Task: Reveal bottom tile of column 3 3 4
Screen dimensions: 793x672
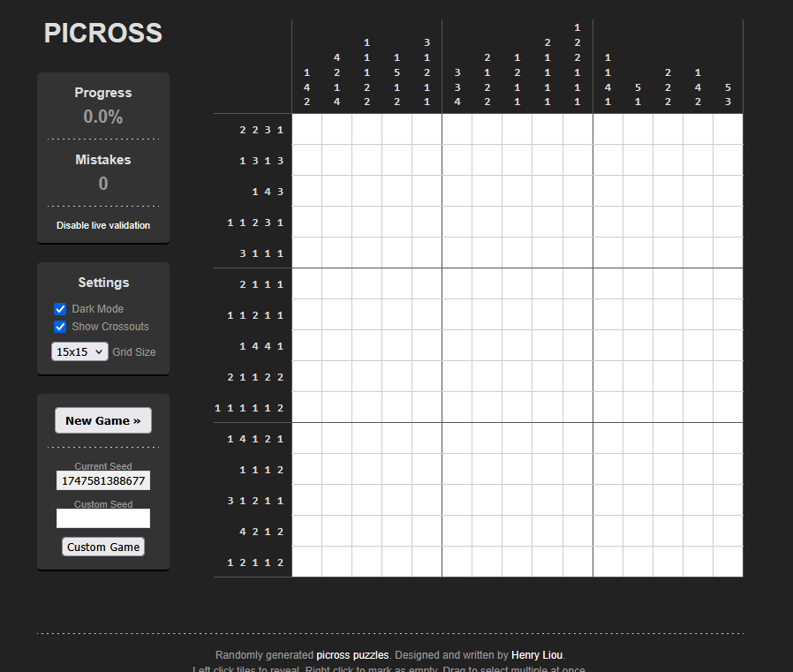Action: (x=457, y=562)
